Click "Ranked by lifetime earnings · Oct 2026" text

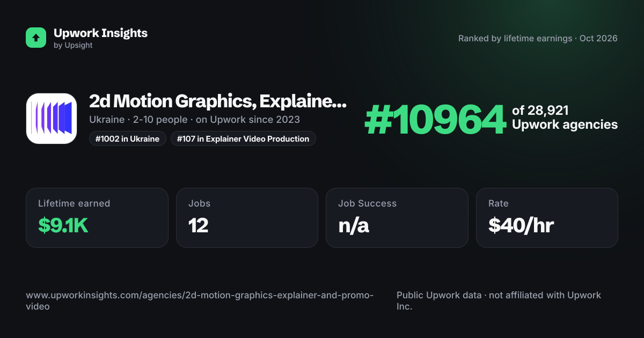[x=538, y=38]
